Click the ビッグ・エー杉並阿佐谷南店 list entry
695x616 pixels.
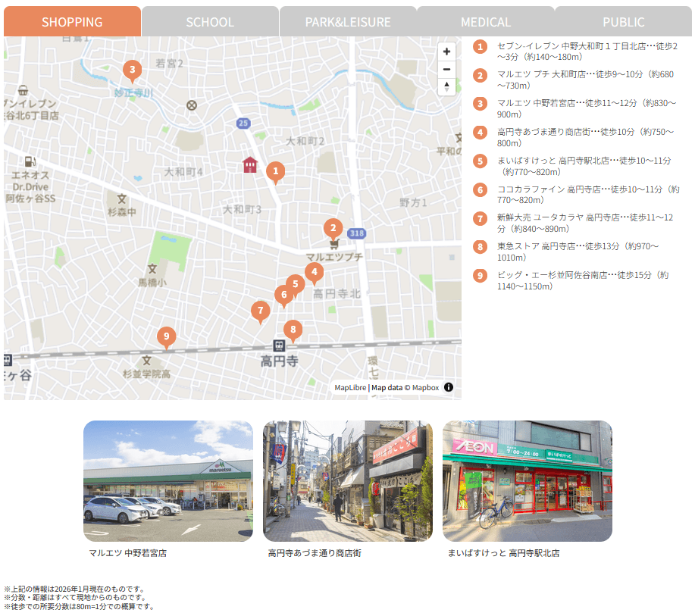pyautogui.click(x=583, y=280)
